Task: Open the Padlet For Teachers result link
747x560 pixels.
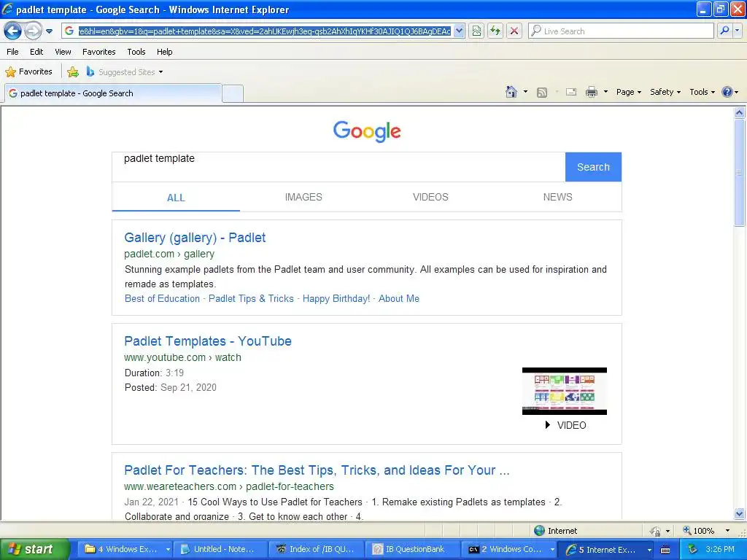Action: [317, 470]
